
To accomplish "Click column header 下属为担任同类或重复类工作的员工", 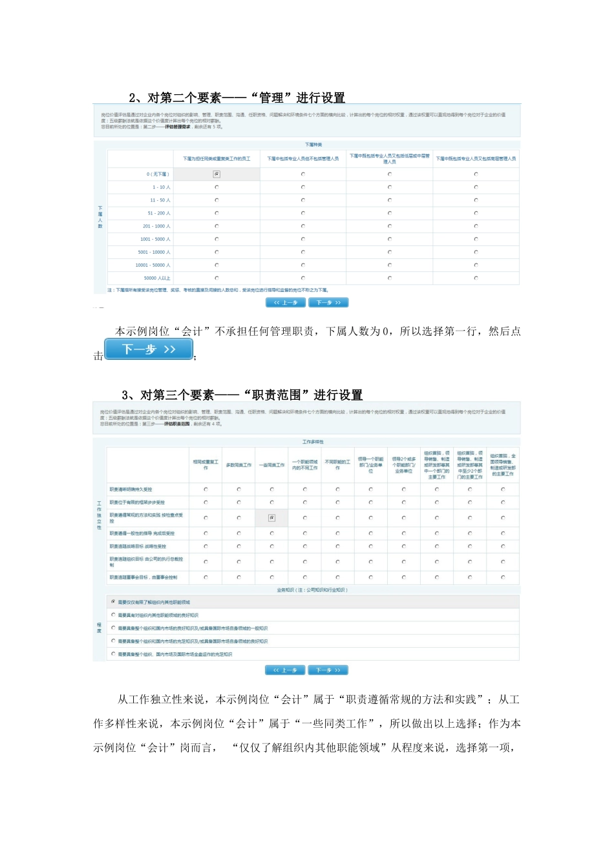I will coord(217,158).
